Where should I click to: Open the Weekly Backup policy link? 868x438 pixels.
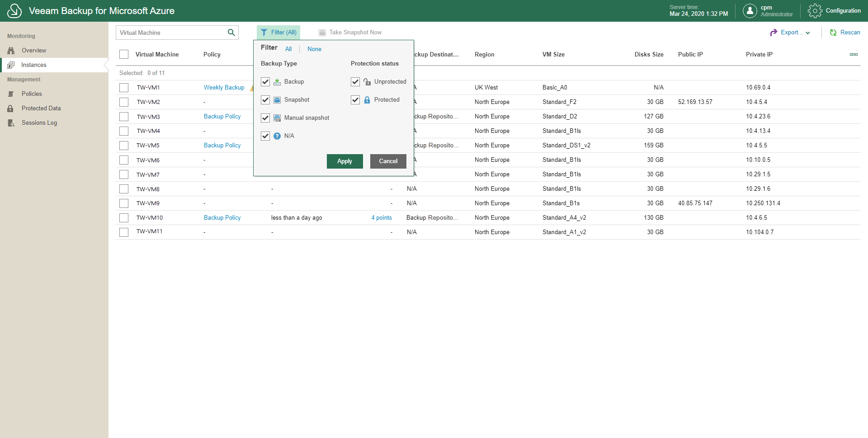(224, 87)
